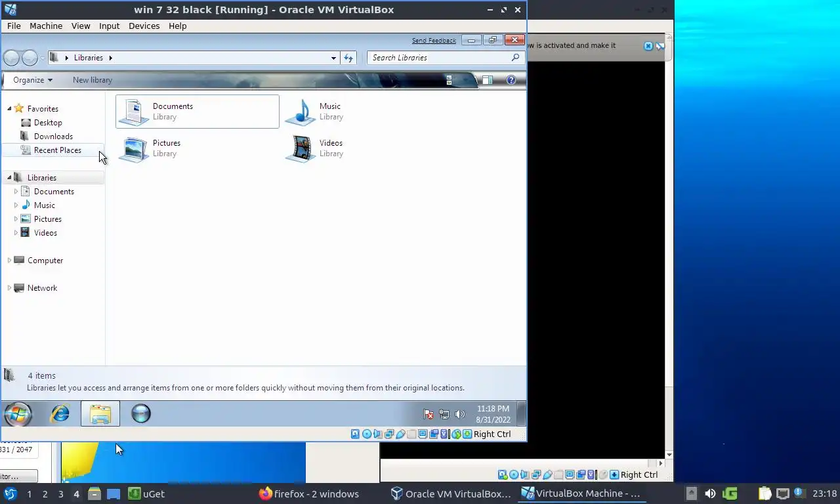Select Recent Places under Favorites
This screenshot has height=504, width=840.
[x=58, y=150]
